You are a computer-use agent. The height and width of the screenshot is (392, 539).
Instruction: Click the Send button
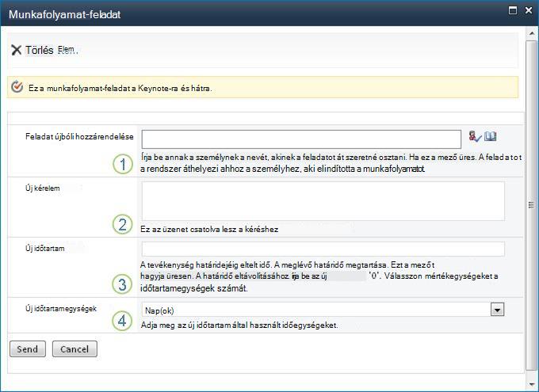pos(28,349)
